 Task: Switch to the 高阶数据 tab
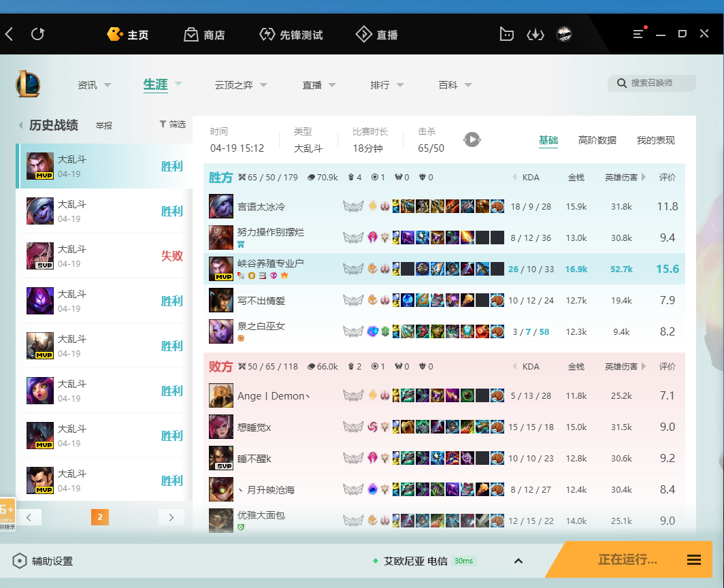coord(597,140)
